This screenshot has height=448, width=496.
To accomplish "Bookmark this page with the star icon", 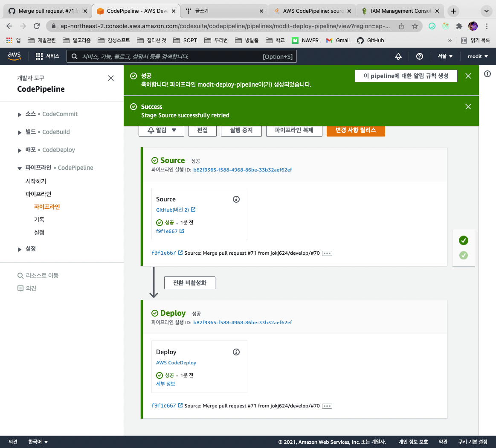I will pos(415,26).
